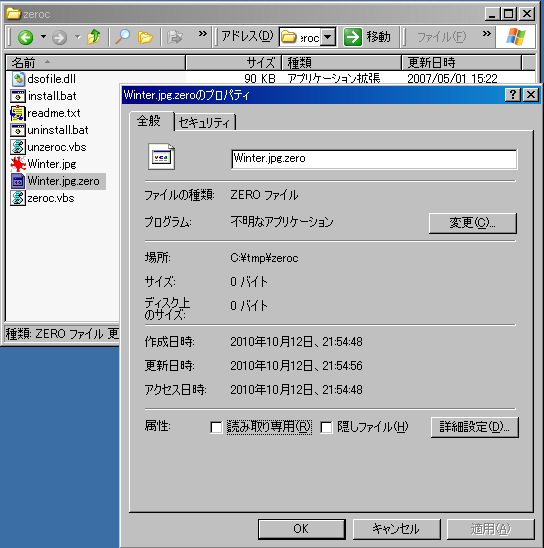Select the dsofile.dll file icon
The width and height of the screenshot is (544, 548).
click(18, 79)
